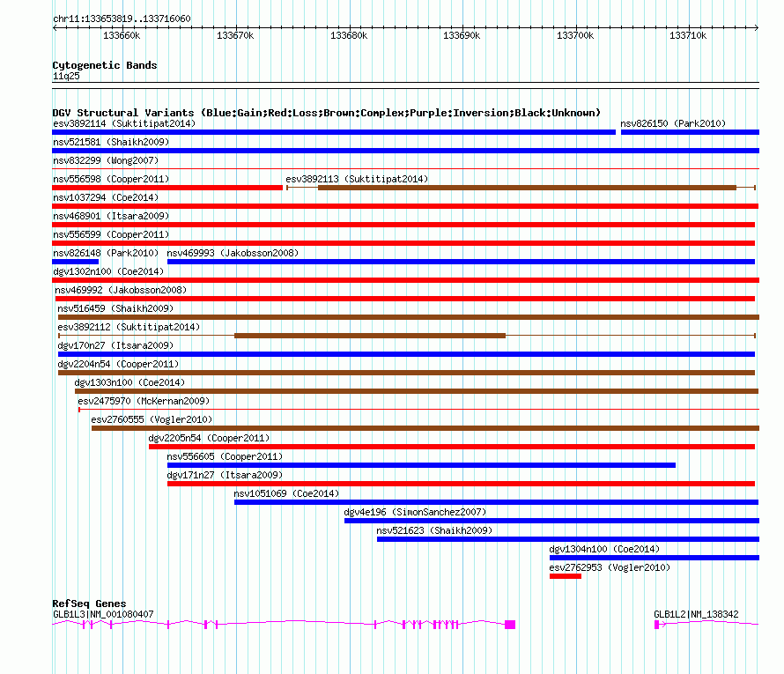Screen dimensions: 784x674
Task: Select nsv1051069 (Coe2014) label
Action: [x=286, y=493]
